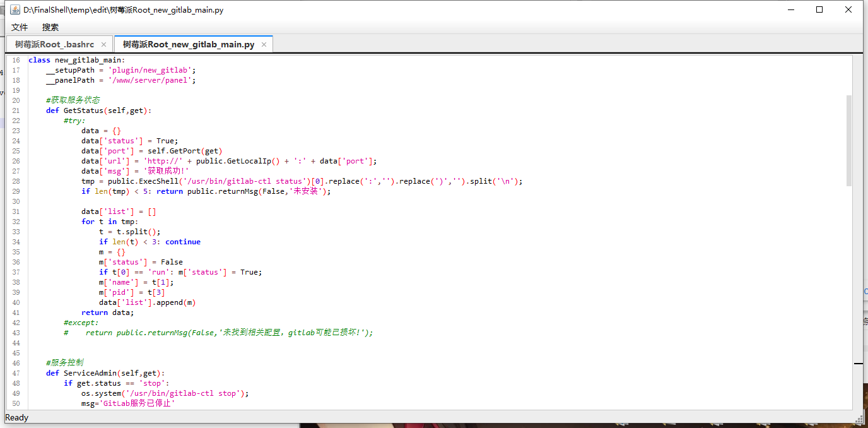Click the m['pid'] = t[3] line
868x428 pixels.
(132, 292)
